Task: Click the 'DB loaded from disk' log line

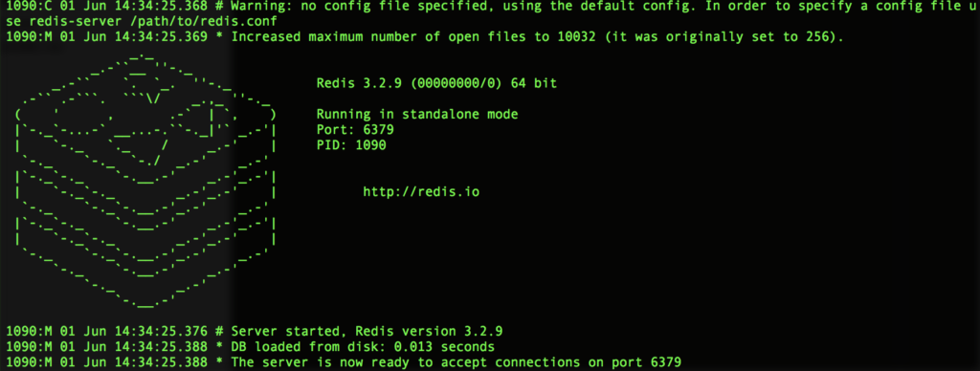Action: click(x=363, y=347)
